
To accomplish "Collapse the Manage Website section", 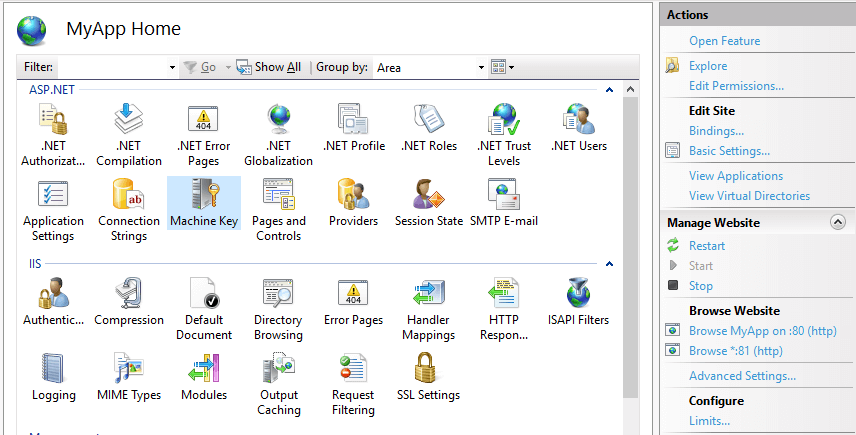I will click(837, 222).
